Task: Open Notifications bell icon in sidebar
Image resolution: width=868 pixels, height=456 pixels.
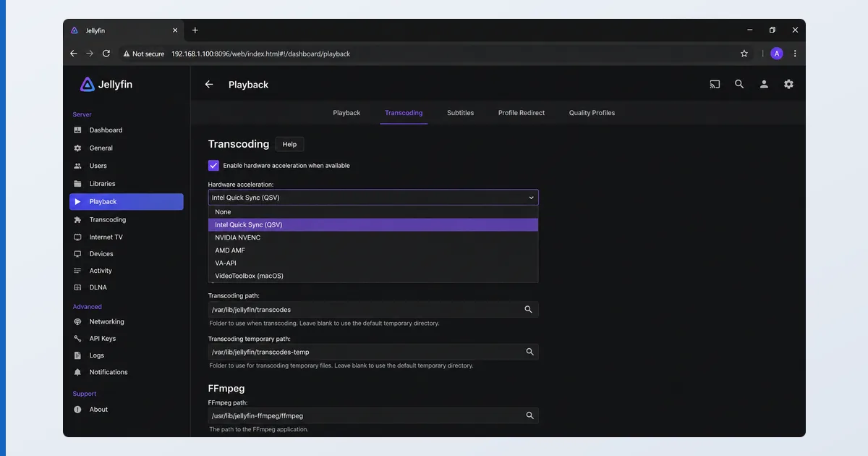Action: (x=77, y=372)
